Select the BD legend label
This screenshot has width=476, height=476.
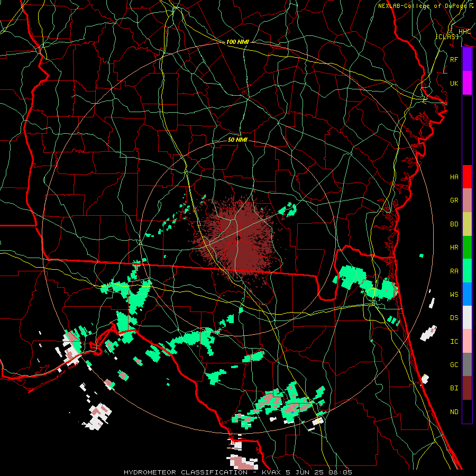454,224
